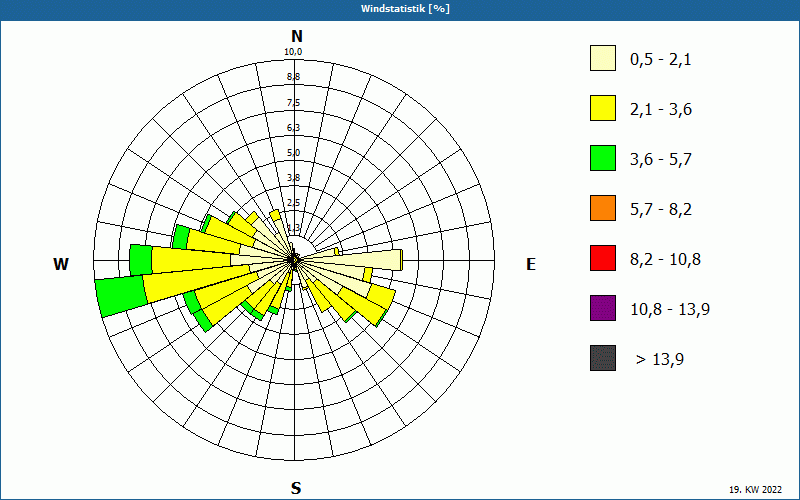This screenshot has width=800, height=500.
Task: Click the orange 5,7 - 8,2 legend swatch
Action: tap(603, 208)
